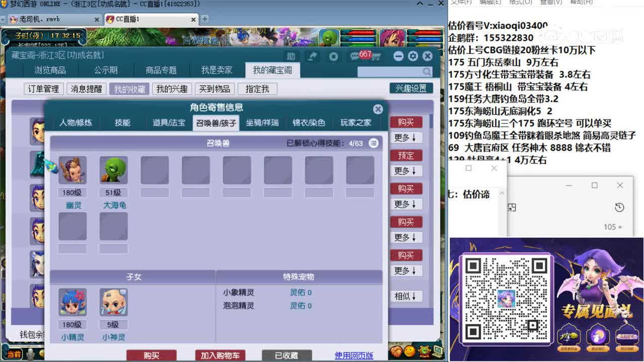Click the 当前 channel button at bottom
644x362 pixels.
(14, 354)
